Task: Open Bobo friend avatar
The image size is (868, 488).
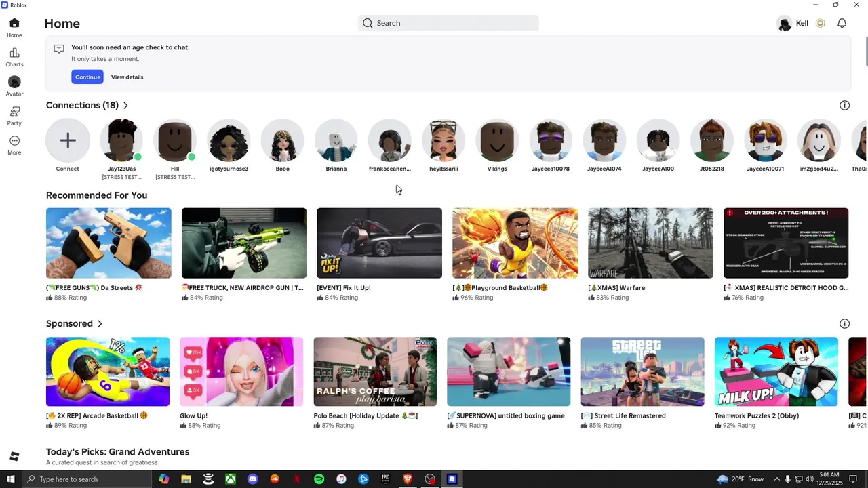Action: click(x=282, y=140)
